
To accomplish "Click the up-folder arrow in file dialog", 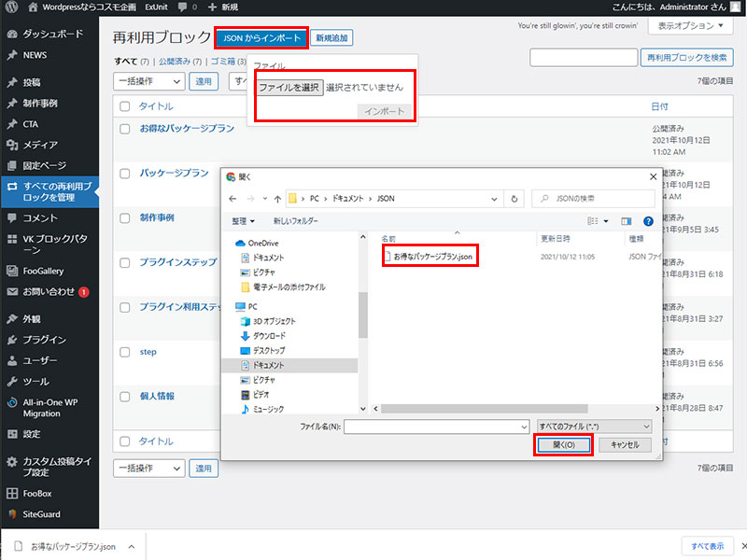I will 277,199.
